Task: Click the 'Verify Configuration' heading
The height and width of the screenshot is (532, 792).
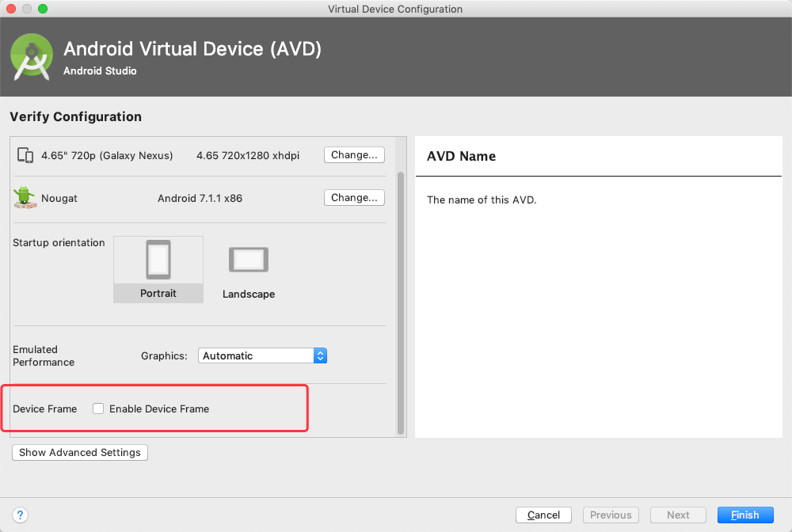Action: (76, 116)
